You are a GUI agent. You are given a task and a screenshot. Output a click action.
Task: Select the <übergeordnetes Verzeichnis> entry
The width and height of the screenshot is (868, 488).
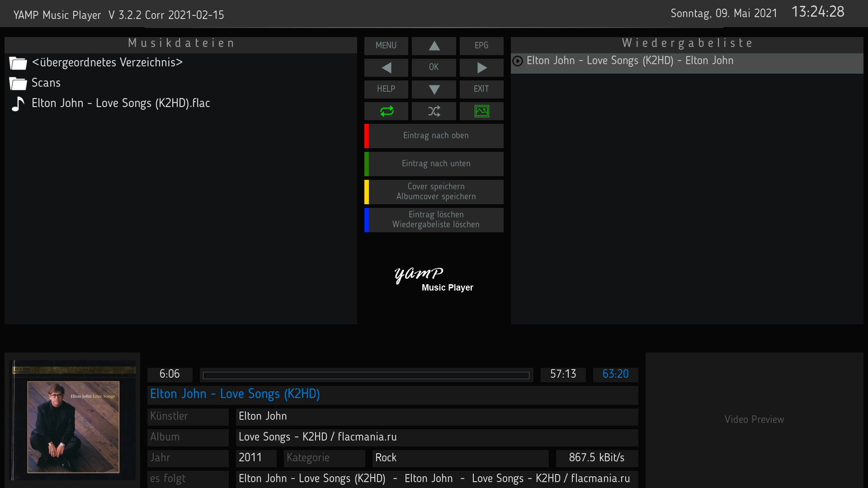click(x=181, y=63)
